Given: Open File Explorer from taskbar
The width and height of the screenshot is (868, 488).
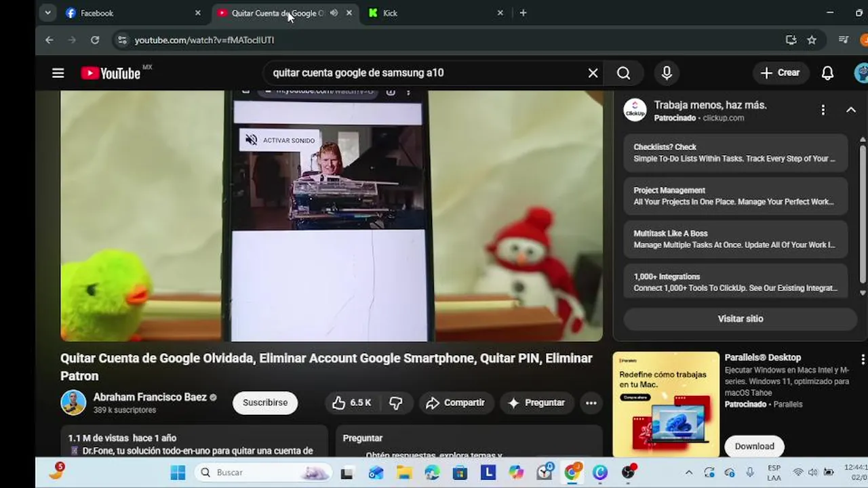Looking at the screenshot, I should (404, 472).
